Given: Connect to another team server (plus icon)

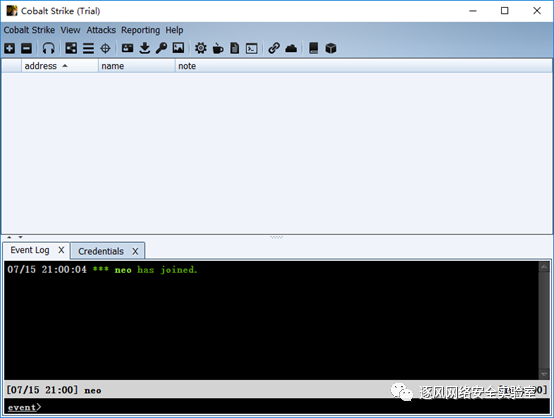Looking at the screenshot, I should (10, 48).
